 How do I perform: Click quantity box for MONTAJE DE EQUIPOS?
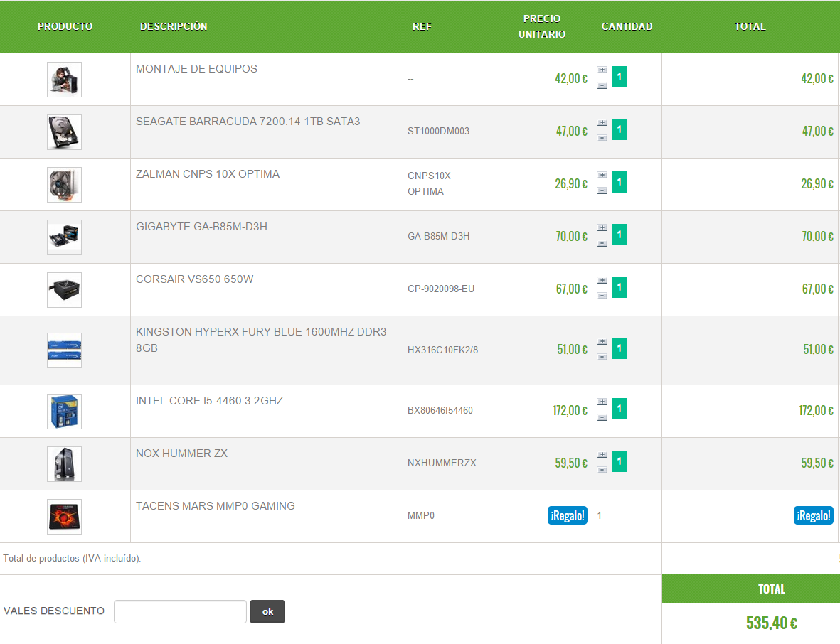[x=620, y=77]
